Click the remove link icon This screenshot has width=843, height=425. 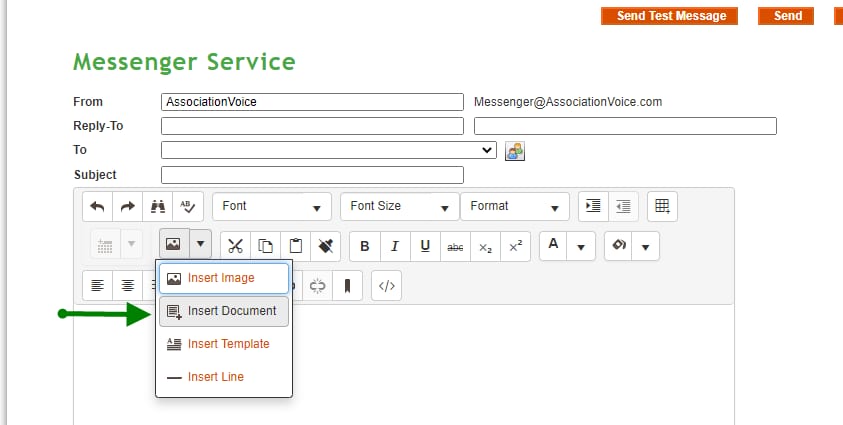[317, 285]
